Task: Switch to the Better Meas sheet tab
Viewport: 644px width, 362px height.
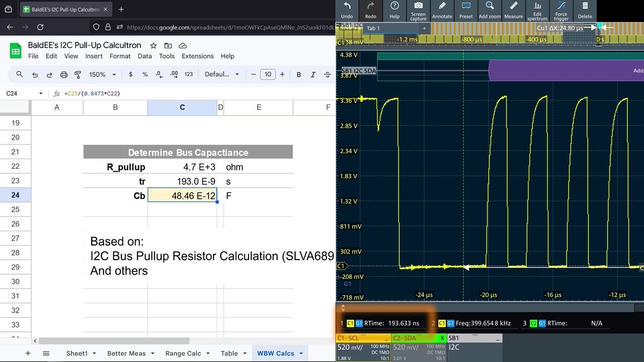Action: [x=126, y=353]
